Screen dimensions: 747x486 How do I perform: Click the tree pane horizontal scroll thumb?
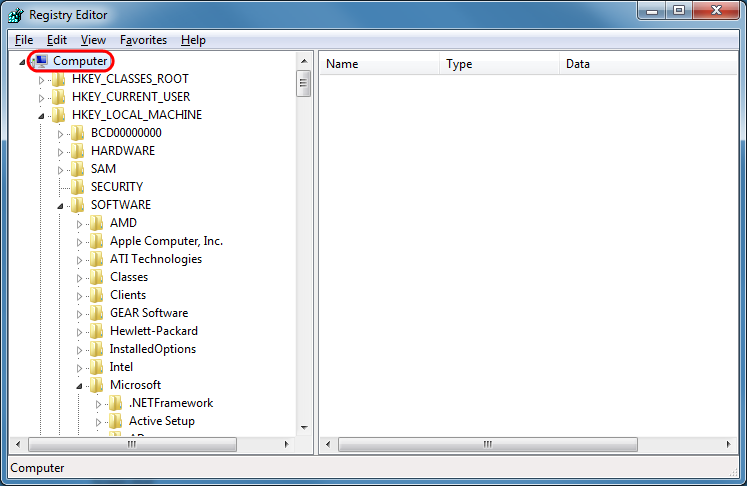pyautogui.click(x=132, y=445)
